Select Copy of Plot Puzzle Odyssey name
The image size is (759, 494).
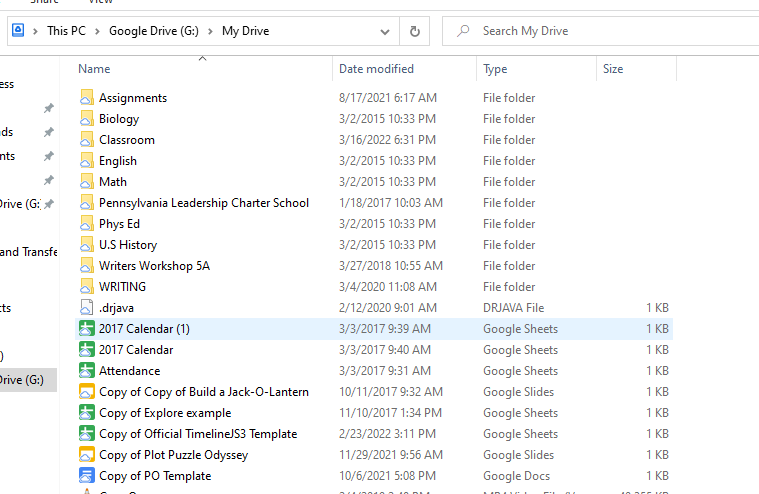point(173,455)
